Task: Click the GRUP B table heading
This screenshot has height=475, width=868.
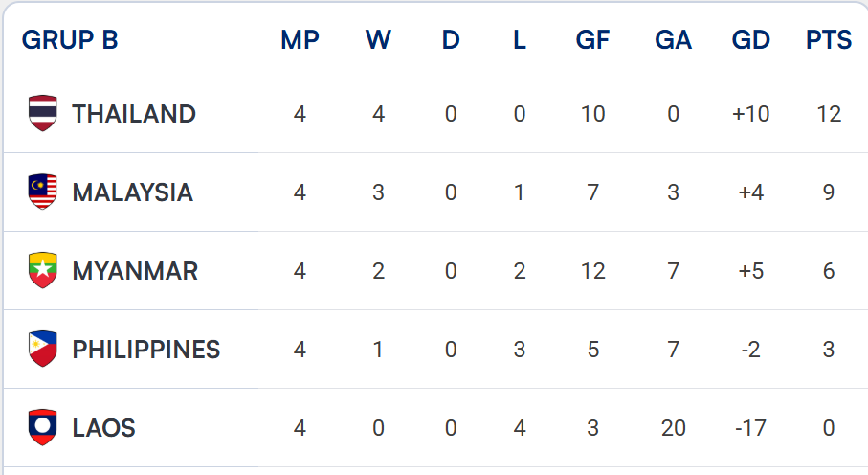Action: point(70,40)
